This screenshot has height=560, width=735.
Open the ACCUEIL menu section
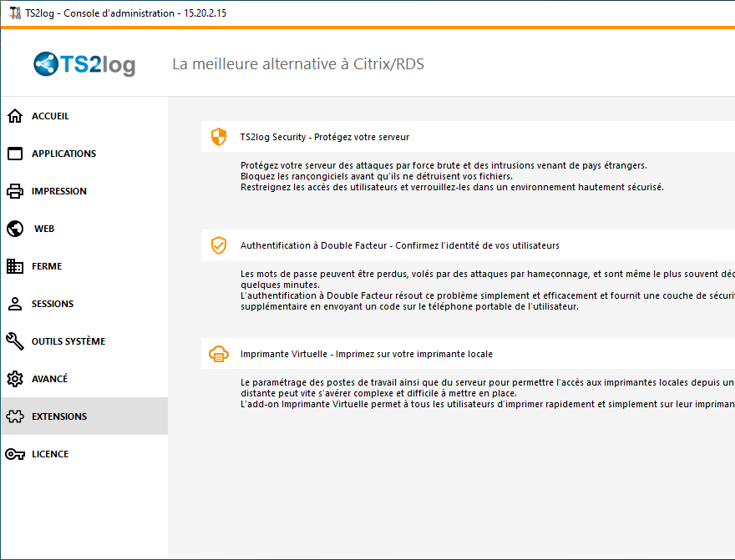(x=84, y=116)
